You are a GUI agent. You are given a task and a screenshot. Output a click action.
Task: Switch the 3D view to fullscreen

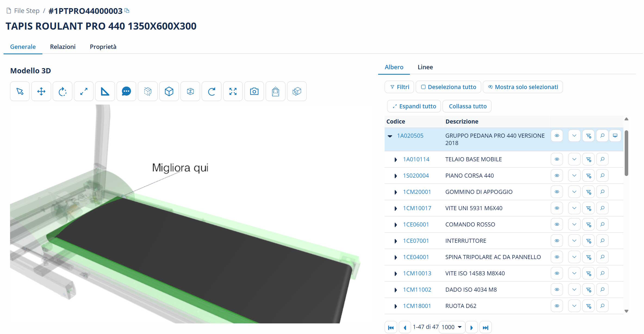click(x=233, y=91)
